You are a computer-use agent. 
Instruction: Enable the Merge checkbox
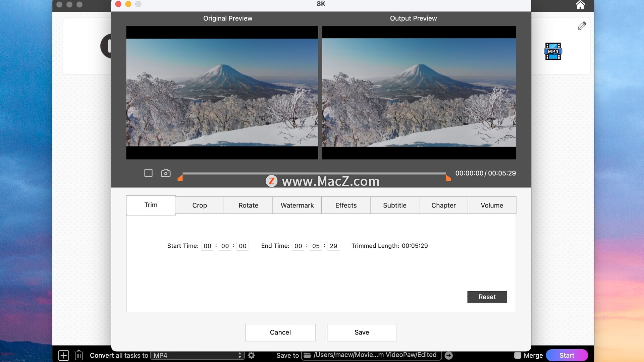(x=518, y=355)
